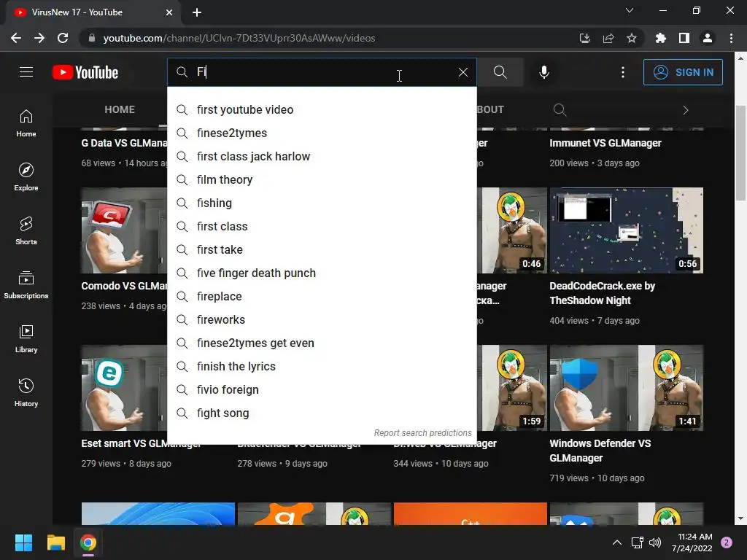Screen dimensions: 747x560
Task: Open File Explorer from the taskbar
Action: point(55,542)
